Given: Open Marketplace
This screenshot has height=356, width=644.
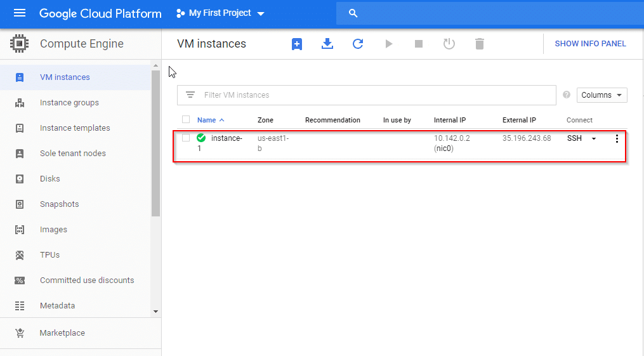Looking at the screenshot, I should (62, 333).
